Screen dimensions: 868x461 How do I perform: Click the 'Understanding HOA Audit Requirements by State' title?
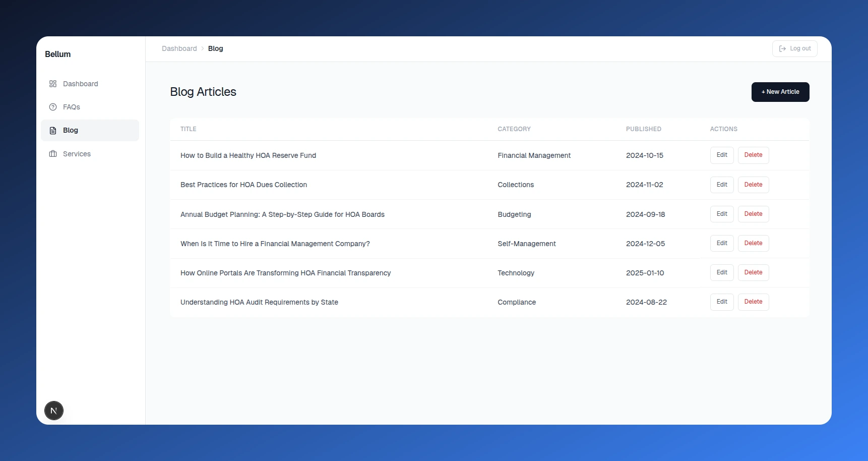coord(259,302)
